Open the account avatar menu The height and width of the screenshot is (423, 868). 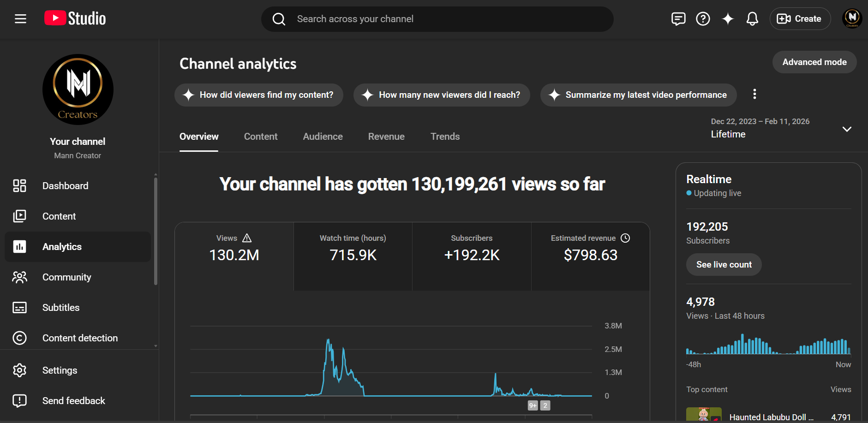point(852,18)
